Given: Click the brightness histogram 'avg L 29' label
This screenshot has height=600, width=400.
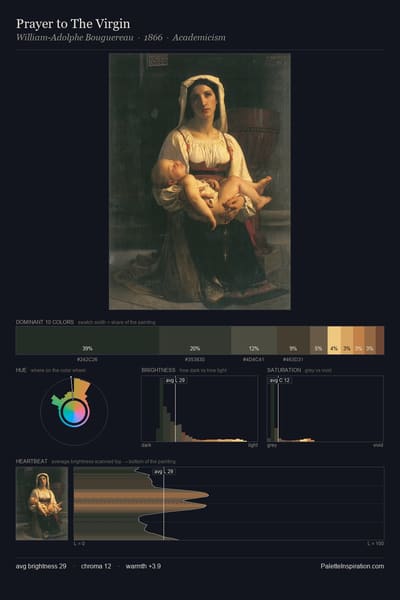Looking at the screenshot, I should [176, 380].
